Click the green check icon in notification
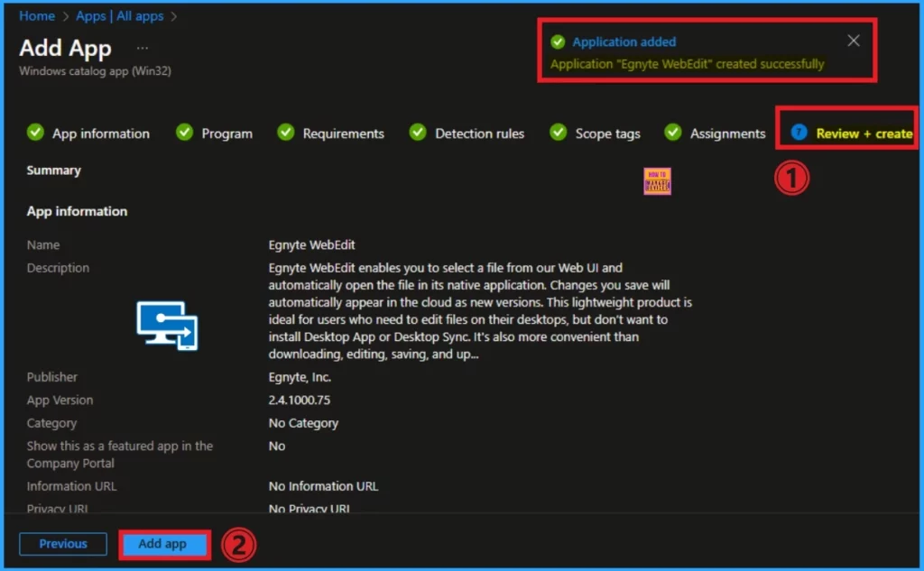 tap(558, 41)
